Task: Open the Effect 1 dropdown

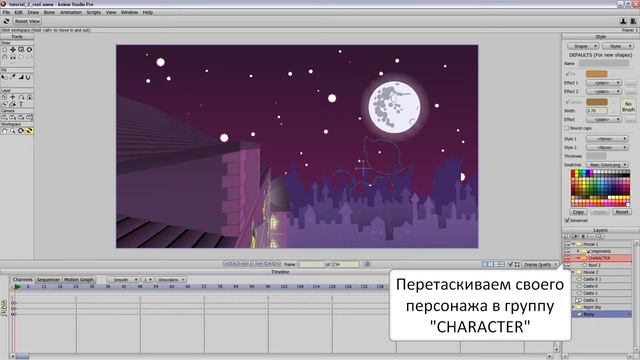Action: pos(604,83)
